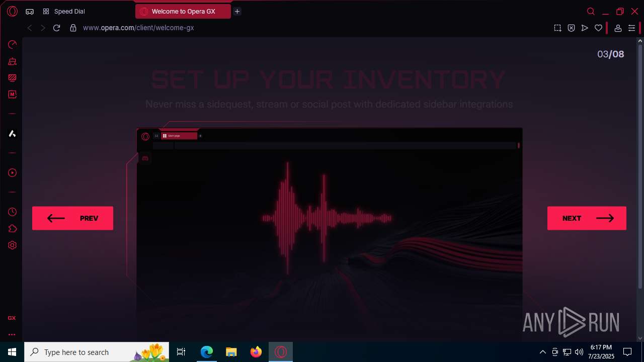Click the NEXT button
The height and width of the screenshot is (362, 644).
tap(587, 218)
